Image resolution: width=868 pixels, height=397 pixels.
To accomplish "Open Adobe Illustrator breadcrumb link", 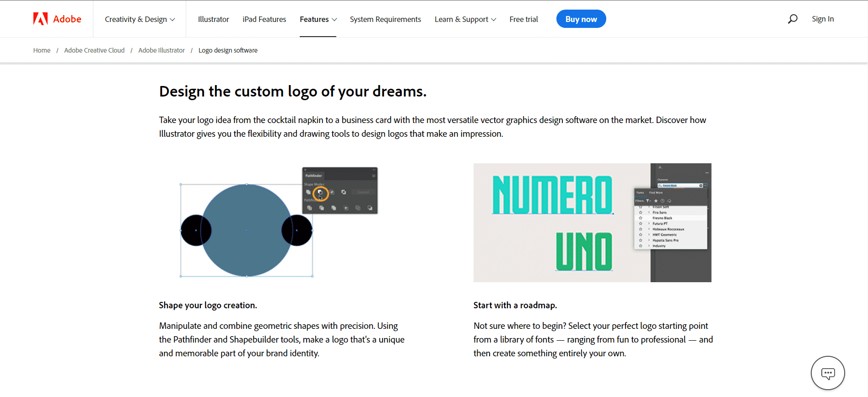I will (x=162, y=50).
